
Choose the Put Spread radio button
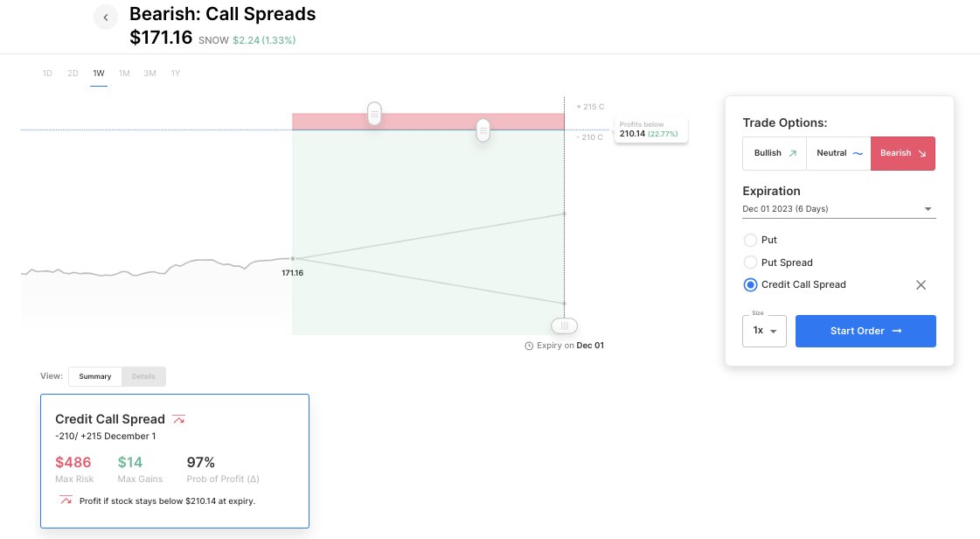point(750,262)
